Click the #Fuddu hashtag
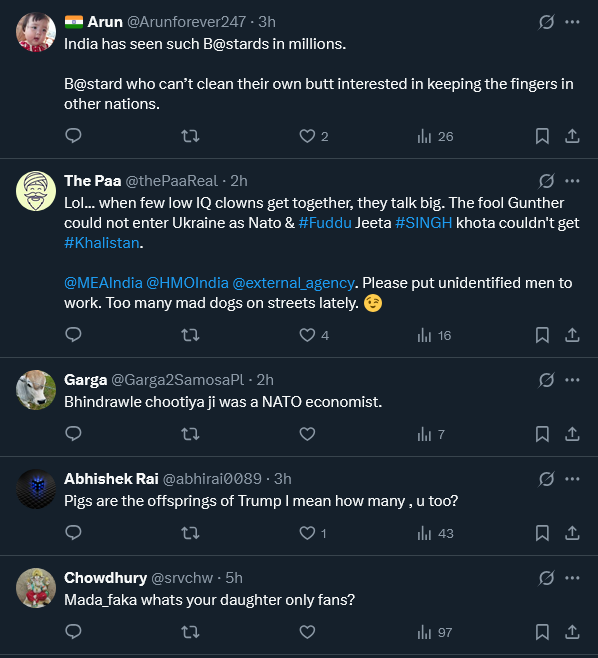598x658 pixels. coord(325,223)
